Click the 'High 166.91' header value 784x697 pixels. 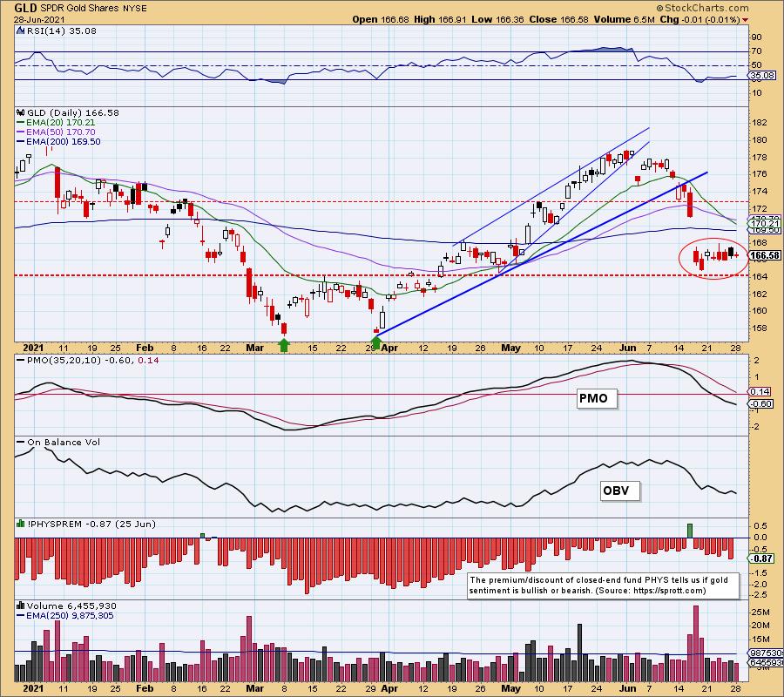pyautogui.click(x=440, y=20)
